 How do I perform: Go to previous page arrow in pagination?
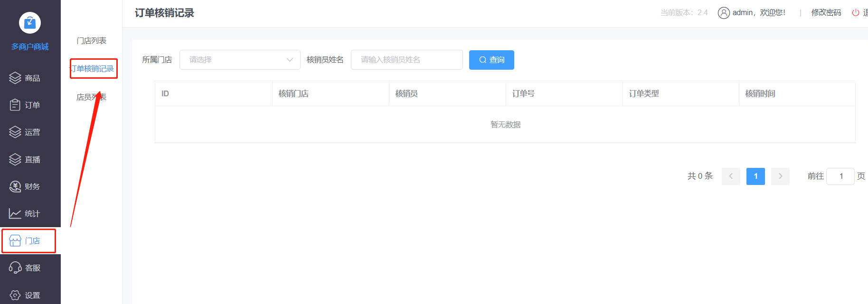point(731,176)
